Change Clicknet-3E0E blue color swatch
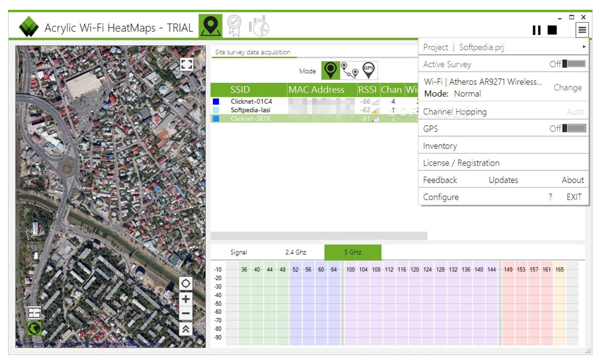Screen dimensions: 602x364 (x=216, y=119)
